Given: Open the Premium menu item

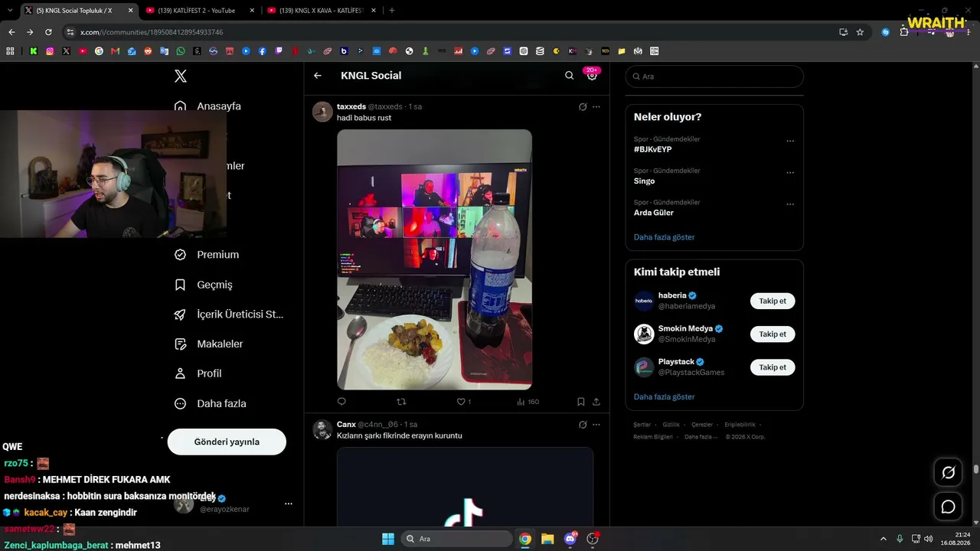Looking at the screenshot, I should (x=207, y=255).
